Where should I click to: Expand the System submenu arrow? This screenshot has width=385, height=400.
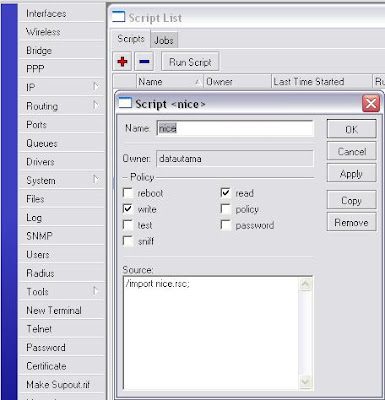(x=96, y=180)
